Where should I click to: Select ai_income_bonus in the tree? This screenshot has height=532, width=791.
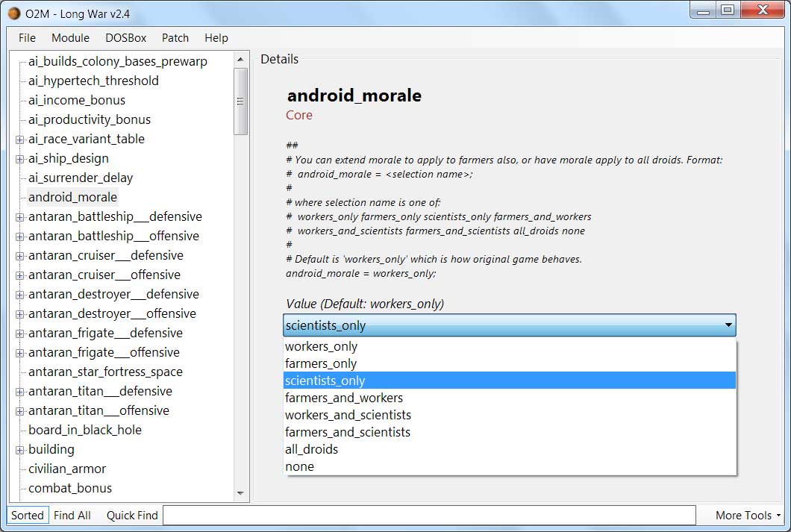coord(77,100)
